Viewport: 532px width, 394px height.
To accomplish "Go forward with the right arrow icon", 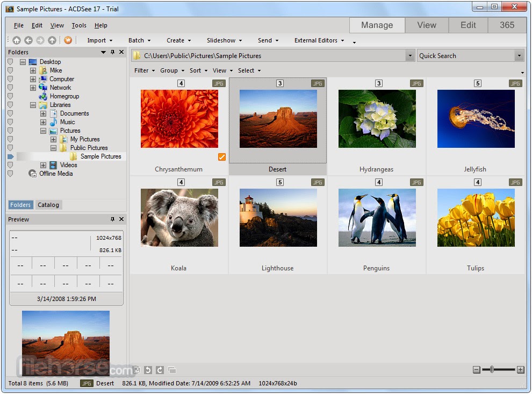I will pyautogui.click(x=40, y=40).
